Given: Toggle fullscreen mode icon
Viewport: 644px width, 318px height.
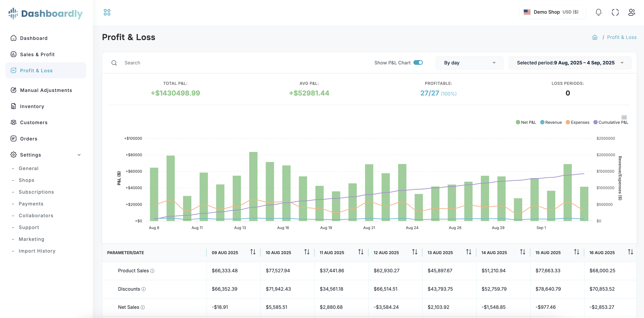Looking at the screenshot, I should (615, 12).
